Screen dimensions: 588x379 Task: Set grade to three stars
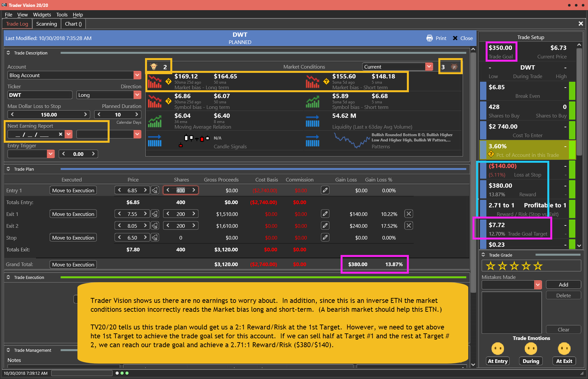pos(514,266)
